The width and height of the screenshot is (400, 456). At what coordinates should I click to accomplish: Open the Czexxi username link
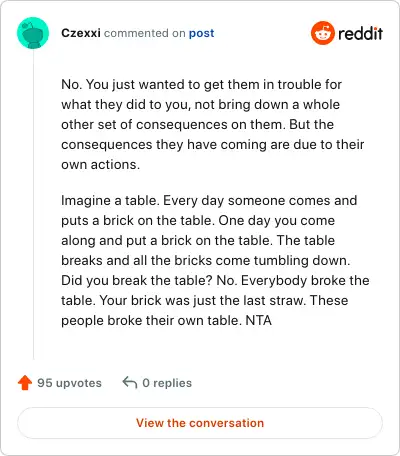[81, 33]
